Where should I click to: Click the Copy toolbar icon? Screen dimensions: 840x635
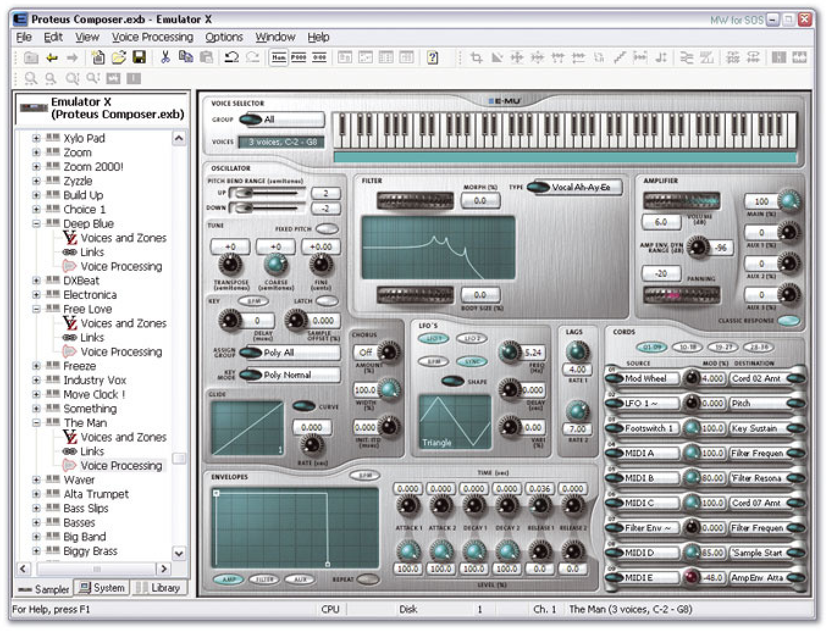[186, 57]
